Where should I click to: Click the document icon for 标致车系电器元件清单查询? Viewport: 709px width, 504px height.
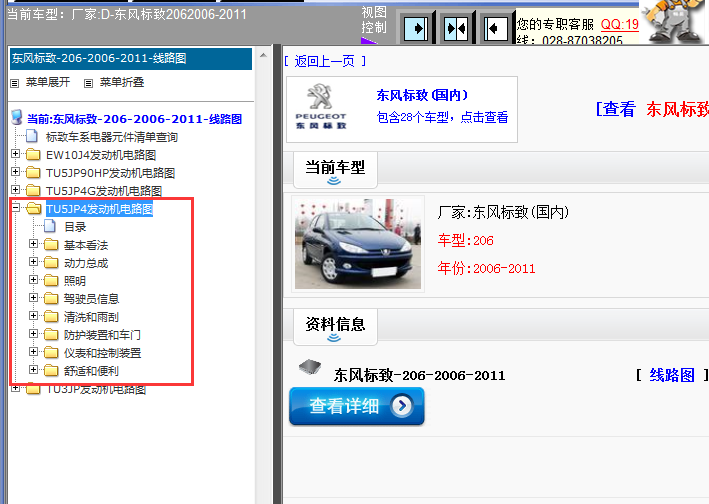click(32, 136)
